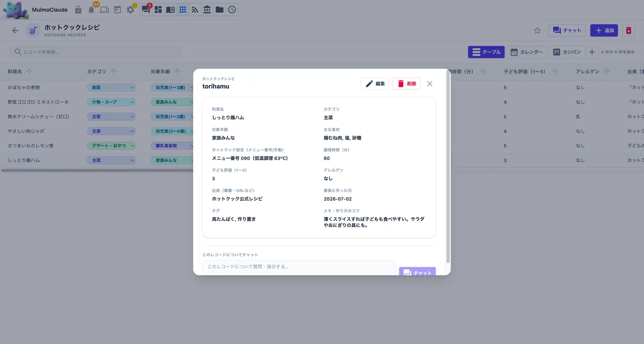Click the HOTCOOK-RECIPES subtitle
644x344 pixels.
pyautogui.click(x=65, y=35)
